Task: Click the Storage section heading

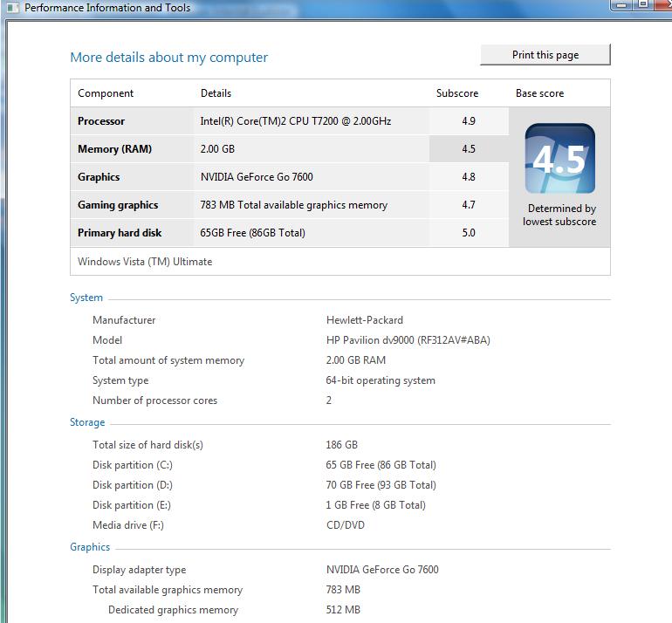Action: (x=87, y=422)
